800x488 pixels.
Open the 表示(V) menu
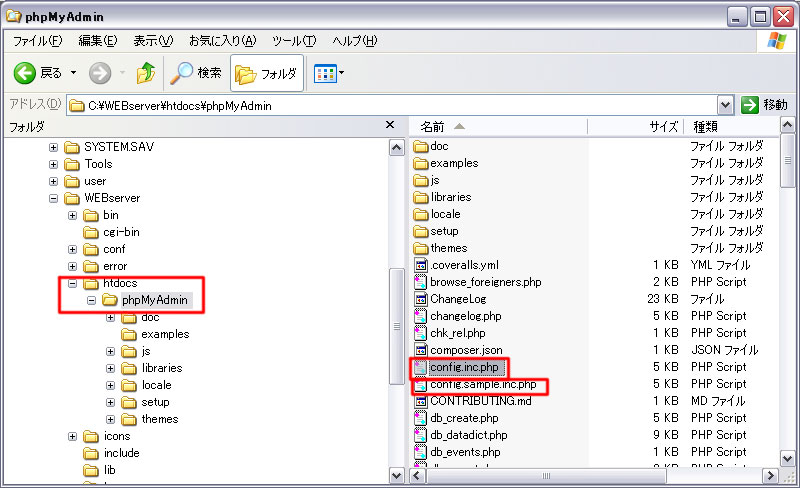(x=153, y=41)
